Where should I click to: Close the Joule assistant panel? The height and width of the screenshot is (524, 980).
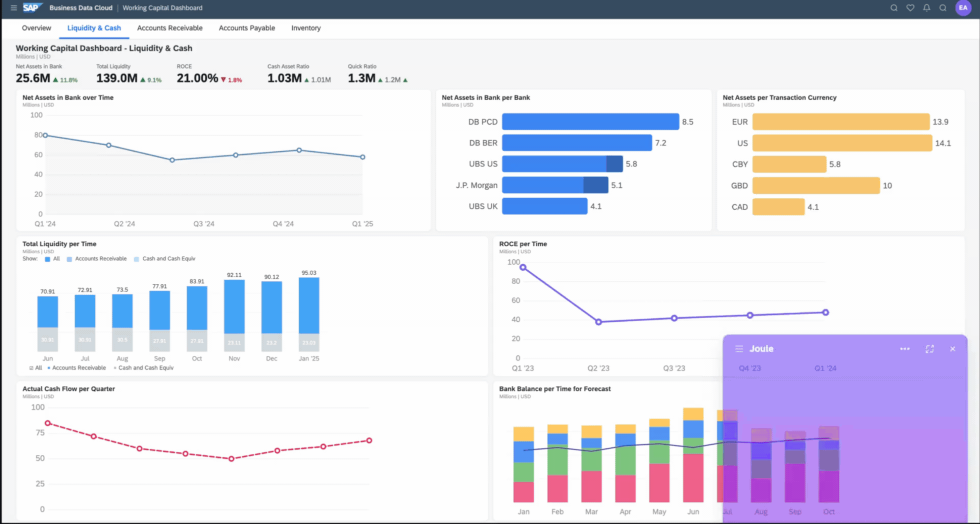click(952, 349)
